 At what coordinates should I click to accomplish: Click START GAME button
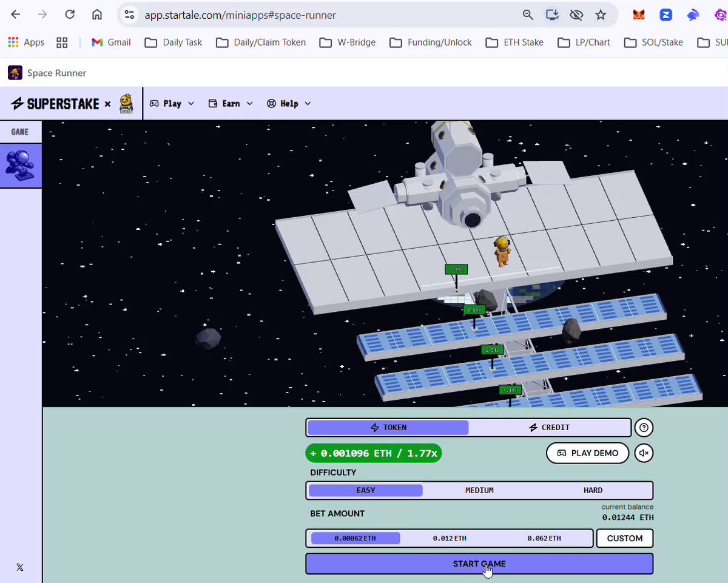(x=479, y=564)
